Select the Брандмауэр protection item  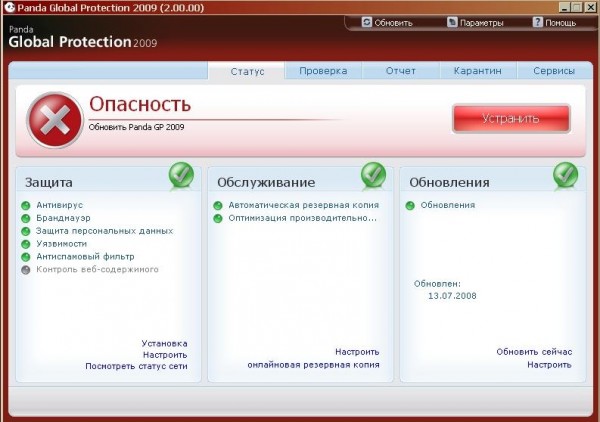(63, 218)
